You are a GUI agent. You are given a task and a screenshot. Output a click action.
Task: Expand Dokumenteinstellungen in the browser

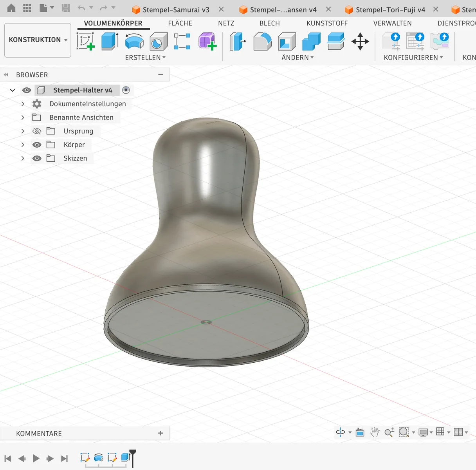(x=23, y=104)
